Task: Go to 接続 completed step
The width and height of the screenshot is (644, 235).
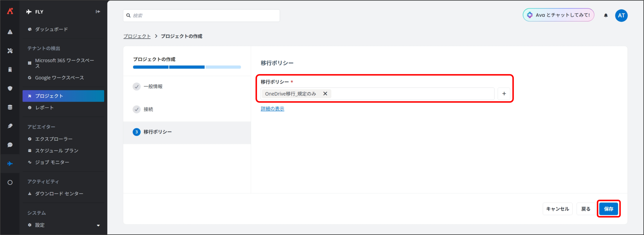Action: pos(148,109)
